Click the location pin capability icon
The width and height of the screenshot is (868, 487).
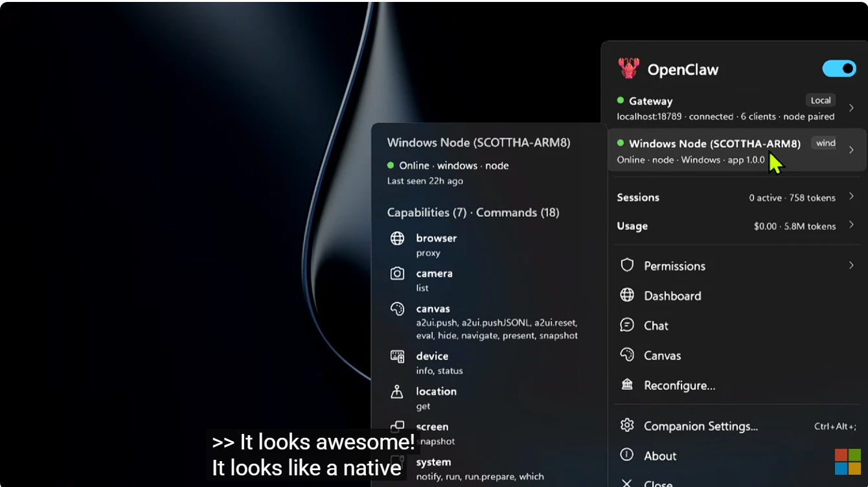point(397,391)
